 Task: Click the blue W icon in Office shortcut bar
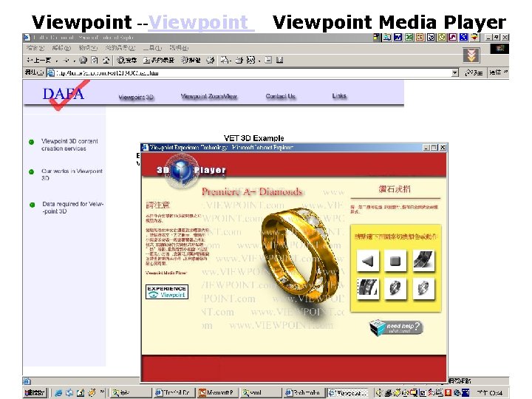(398, 38)
